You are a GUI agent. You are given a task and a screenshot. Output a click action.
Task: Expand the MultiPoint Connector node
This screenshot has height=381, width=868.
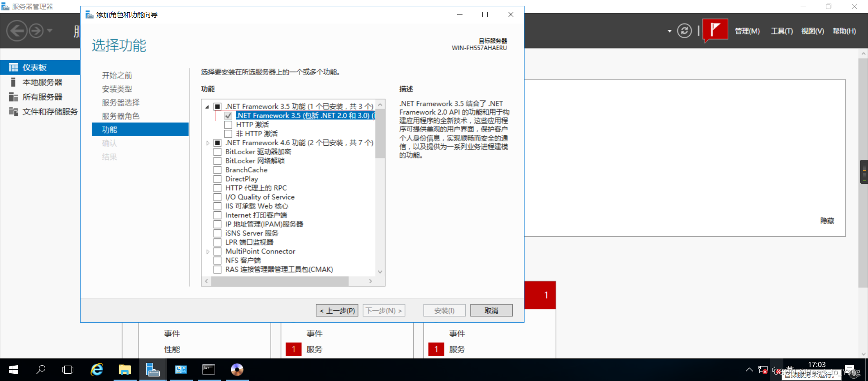click(x=207, y=252)
